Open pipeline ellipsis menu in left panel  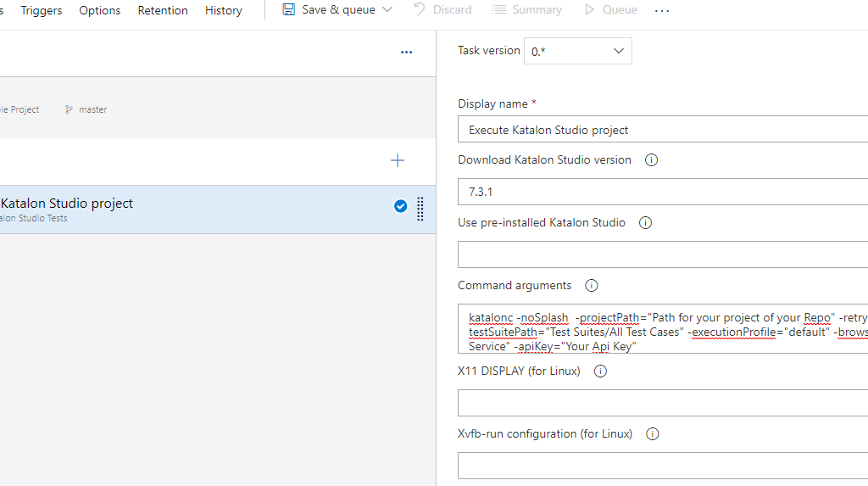[406, 52]
